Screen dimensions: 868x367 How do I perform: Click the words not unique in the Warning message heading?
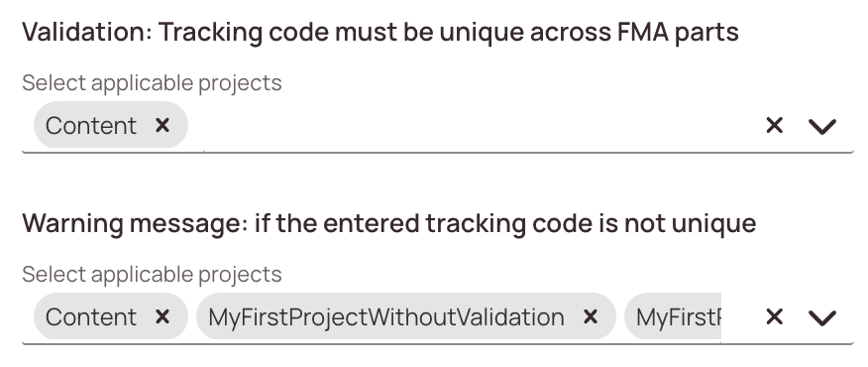pos(691,224)
